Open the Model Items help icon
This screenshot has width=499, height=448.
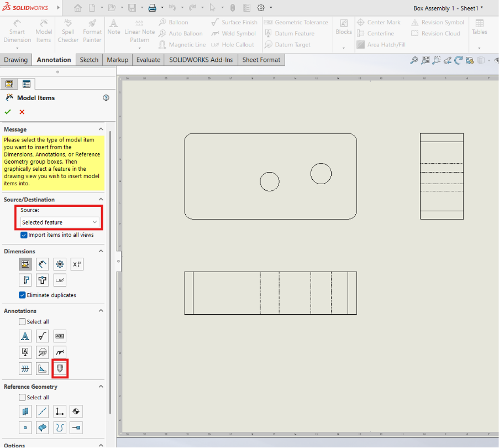[106, 98]
